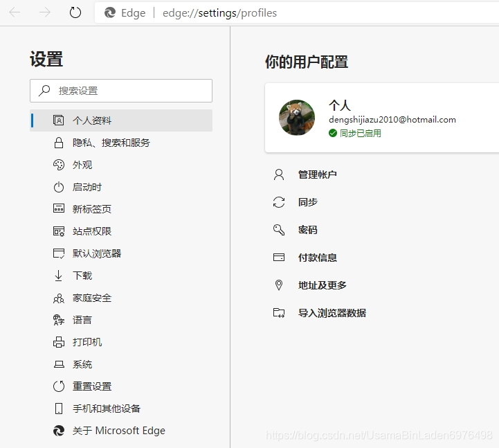Image resolution: width=499 pixels, height=448 pixels.
Task: Open 下载 downloads settings
Action: pos(82,276)
